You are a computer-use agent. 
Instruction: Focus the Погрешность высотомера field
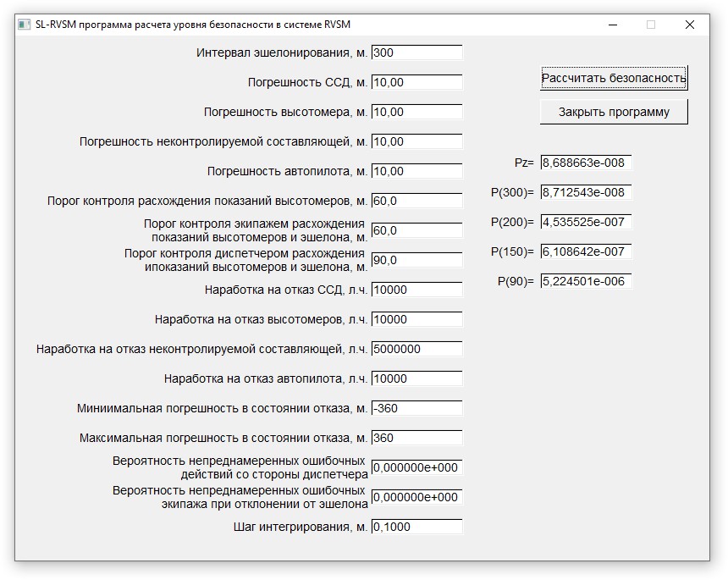click(416, 112)
